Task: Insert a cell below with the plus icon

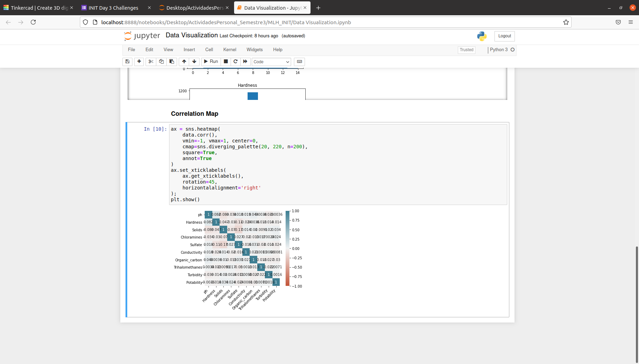Action: (139, 62)
